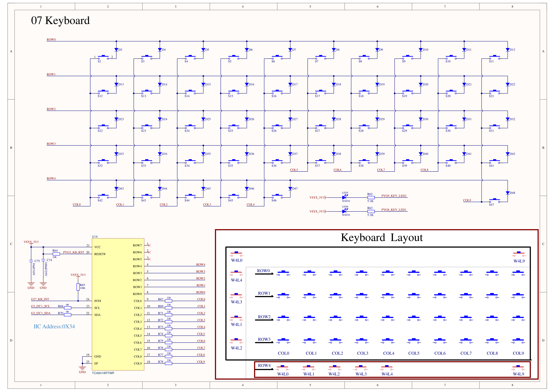Click the "TCA8418RTWR" part name
Image resolution: width=555 pixels, height=392 pixels.
coord(103,373)
